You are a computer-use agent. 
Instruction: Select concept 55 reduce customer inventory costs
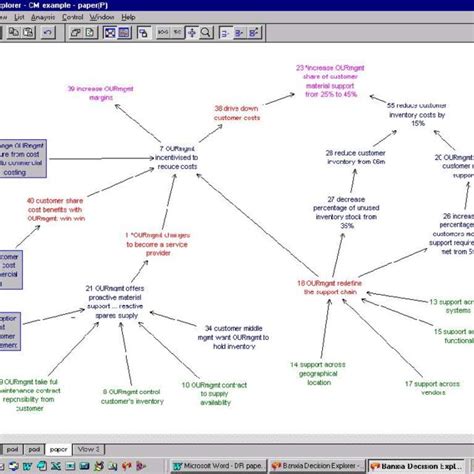point(417,114)
